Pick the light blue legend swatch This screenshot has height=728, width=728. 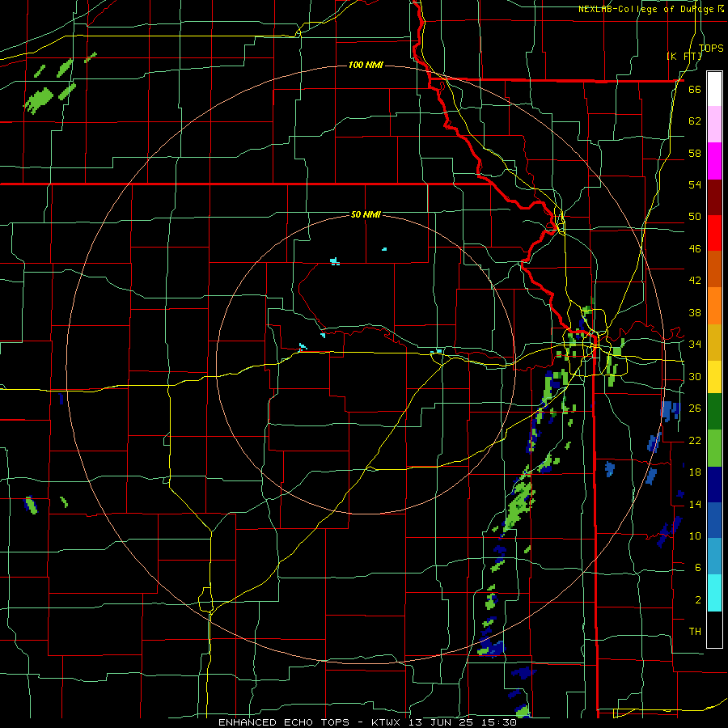click(714, 557)
